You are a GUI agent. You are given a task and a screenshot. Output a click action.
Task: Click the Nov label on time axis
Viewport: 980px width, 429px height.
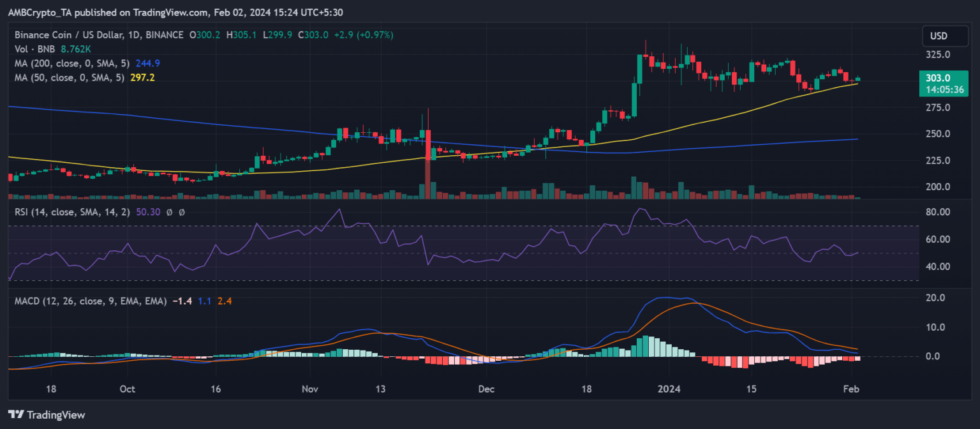tap(309, 389)
